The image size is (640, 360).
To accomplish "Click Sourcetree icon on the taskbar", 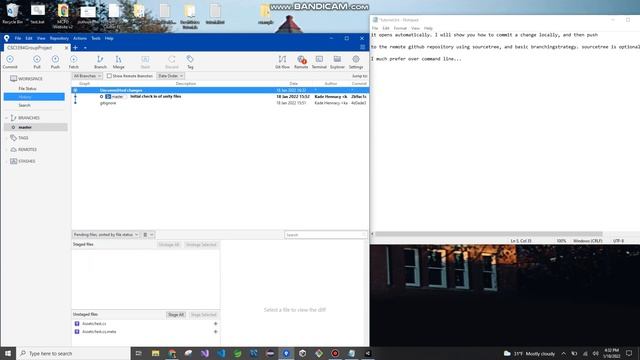I will point(287,353).
